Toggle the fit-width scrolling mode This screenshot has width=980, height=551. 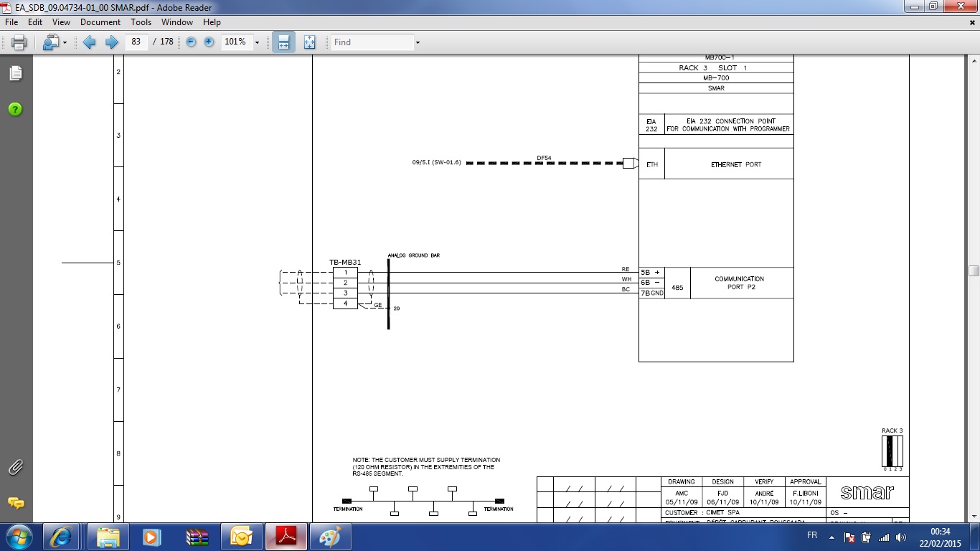(283, 42)
